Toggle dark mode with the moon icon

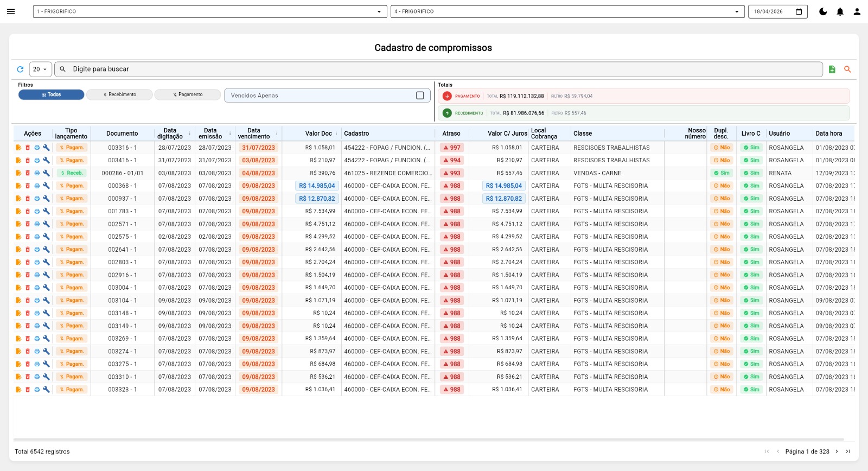(823, 11)
